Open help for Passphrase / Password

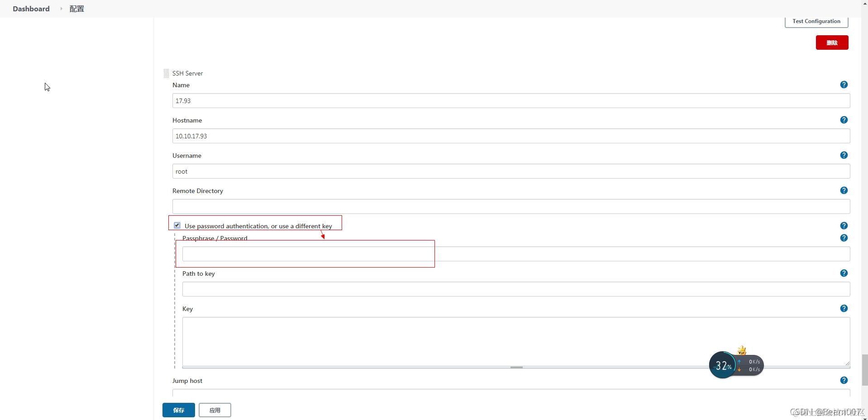coord(844,238)
